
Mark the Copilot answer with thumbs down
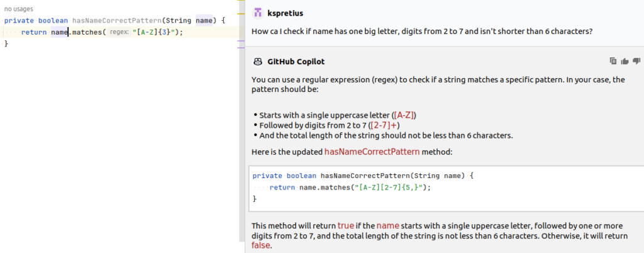tap(636, 61)
